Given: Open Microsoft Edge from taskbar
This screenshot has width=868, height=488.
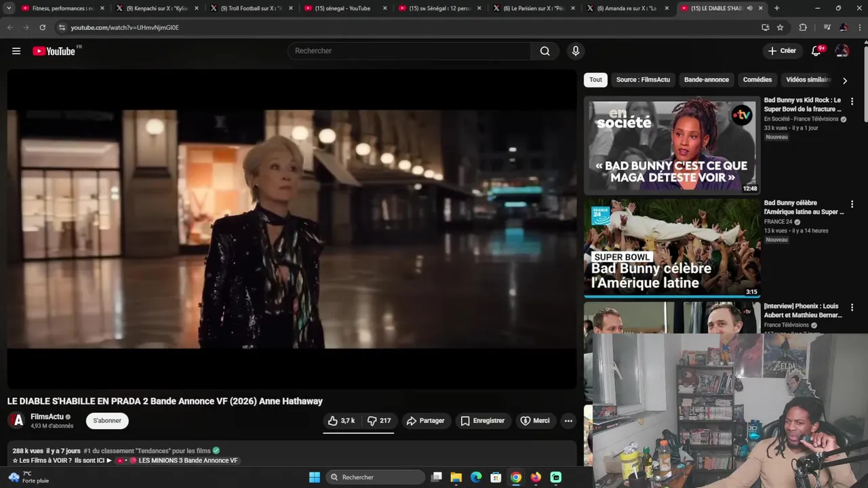Looking at the screenshot, I should click(x=476, y=477).
